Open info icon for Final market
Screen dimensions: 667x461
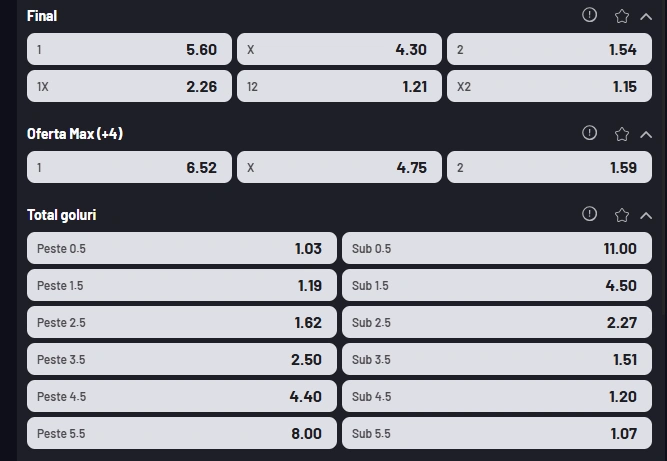589,15
